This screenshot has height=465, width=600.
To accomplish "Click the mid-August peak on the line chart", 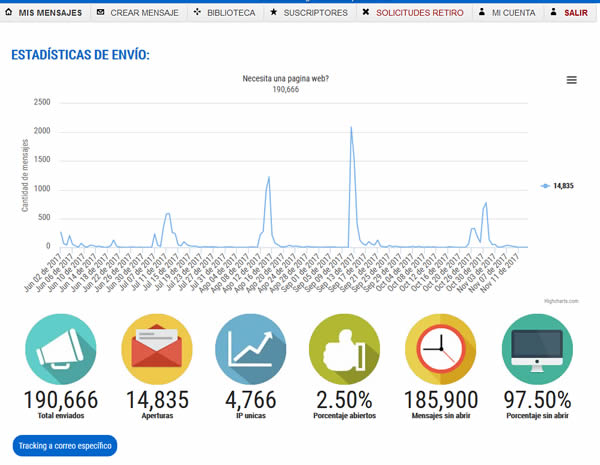I will point(269,178).
